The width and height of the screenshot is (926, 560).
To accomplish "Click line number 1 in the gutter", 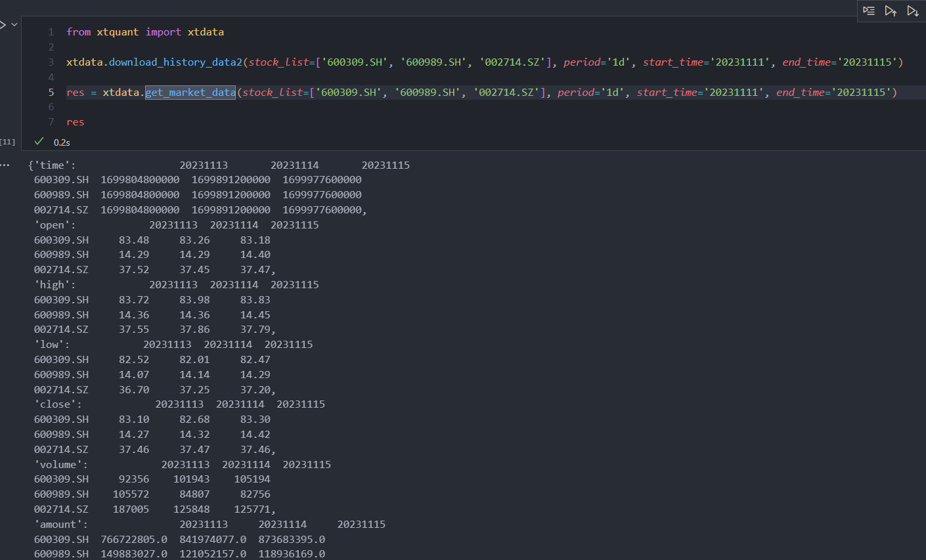I will 51,32.
